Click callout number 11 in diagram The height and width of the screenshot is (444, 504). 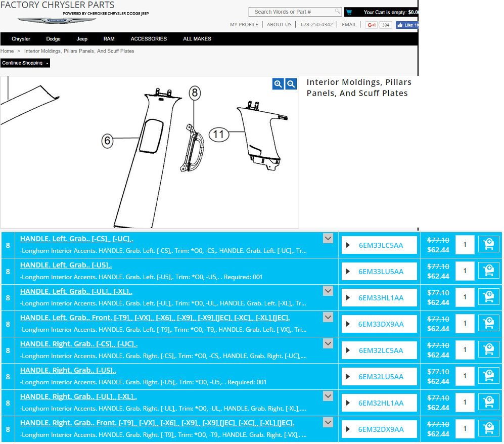click(219, 135)
